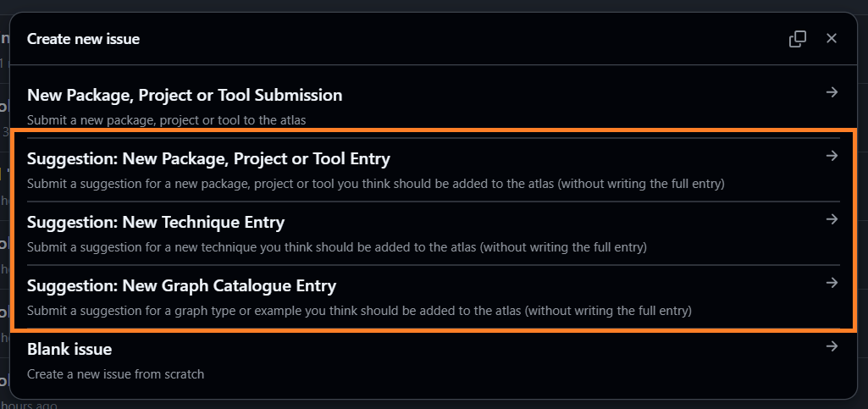Click the package suggestion 'without writing the full entry' description
Viewport: 868px width, 409px height.
(x=375, y=184)
